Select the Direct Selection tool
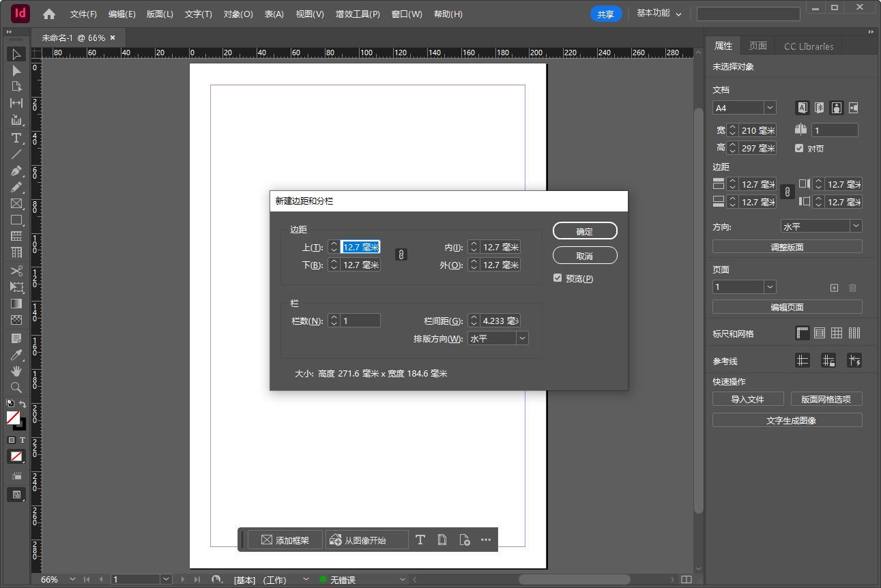This screenshot has width=881, height=588. (x=15, y=70)
